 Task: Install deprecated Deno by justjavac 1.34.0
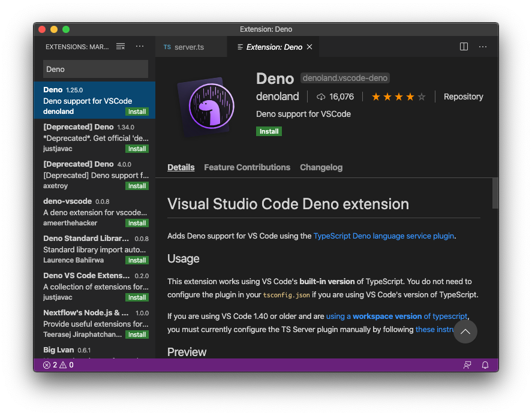[137, 149]
